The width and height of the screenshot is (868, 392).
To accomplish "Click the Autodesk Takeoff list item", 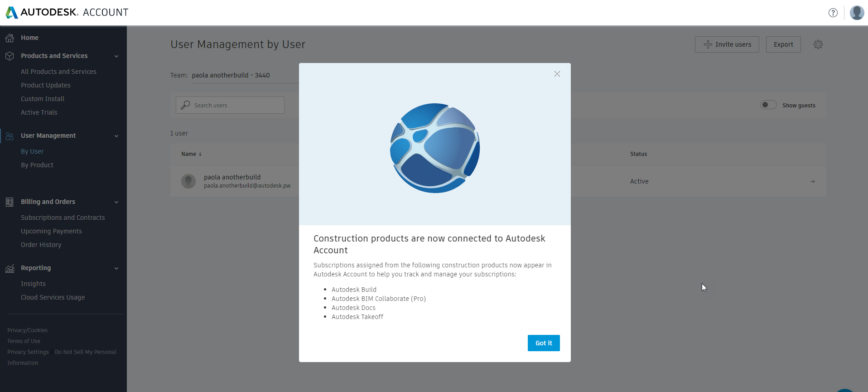I will pos(357,317).
